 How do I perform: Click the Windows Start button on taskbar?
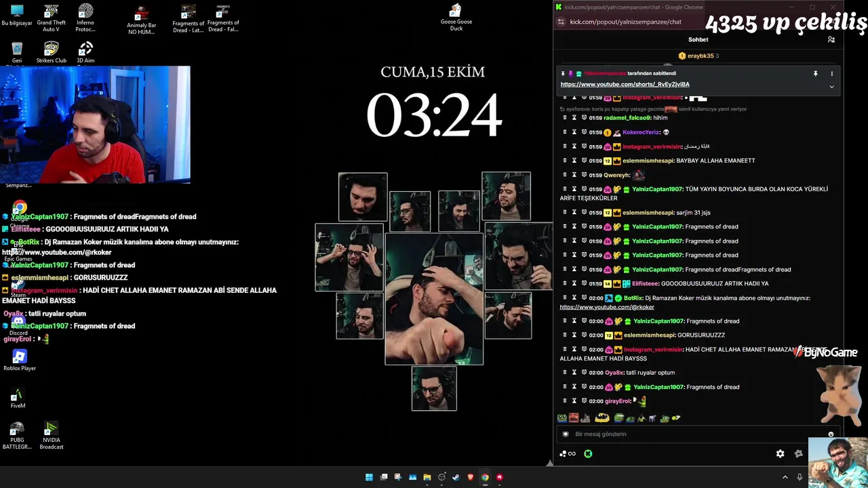coord(369,477)
